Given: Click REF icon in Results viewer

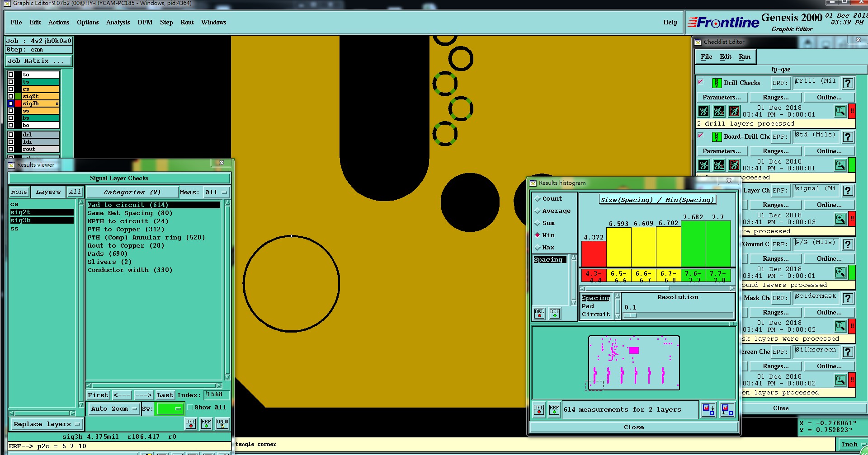Looking at the screenshot, I should click(x=206, y=424).
